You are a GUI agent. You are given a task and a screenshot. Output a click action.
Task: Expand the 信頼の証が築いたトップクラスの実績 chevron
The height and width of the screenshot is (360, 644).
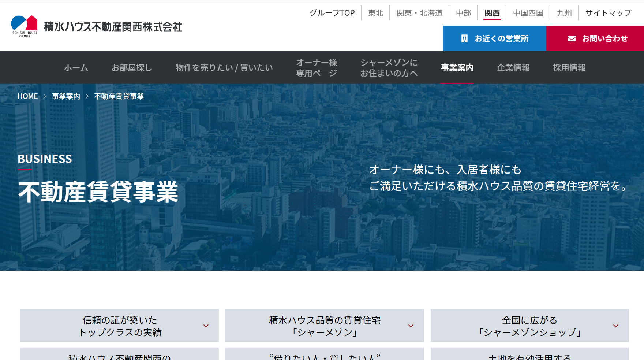tap(206, 326)
